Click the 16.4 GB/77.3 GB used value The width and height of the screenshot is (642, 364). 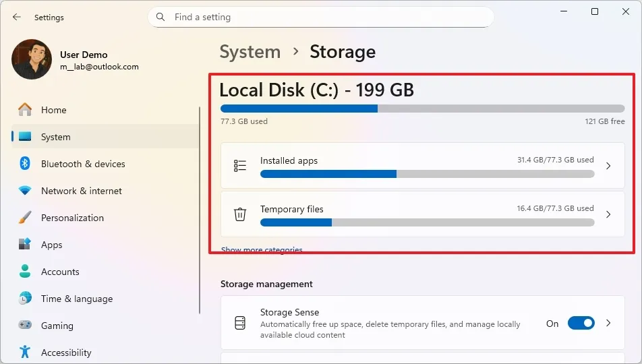(555, 208)
